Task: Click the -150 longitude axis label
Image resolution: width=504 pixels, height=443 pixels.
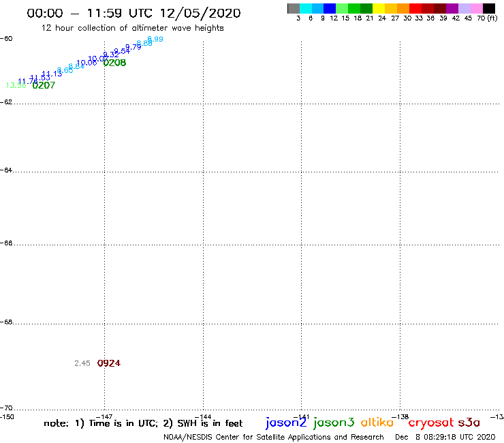Action: (x=7, y=417)
